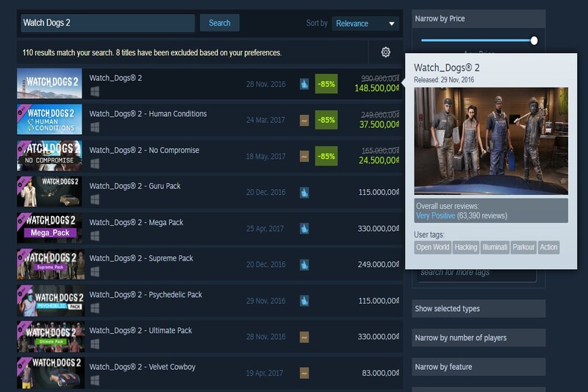Select the Open World user tag
The image size is (588, 392).
coord(432,247)
